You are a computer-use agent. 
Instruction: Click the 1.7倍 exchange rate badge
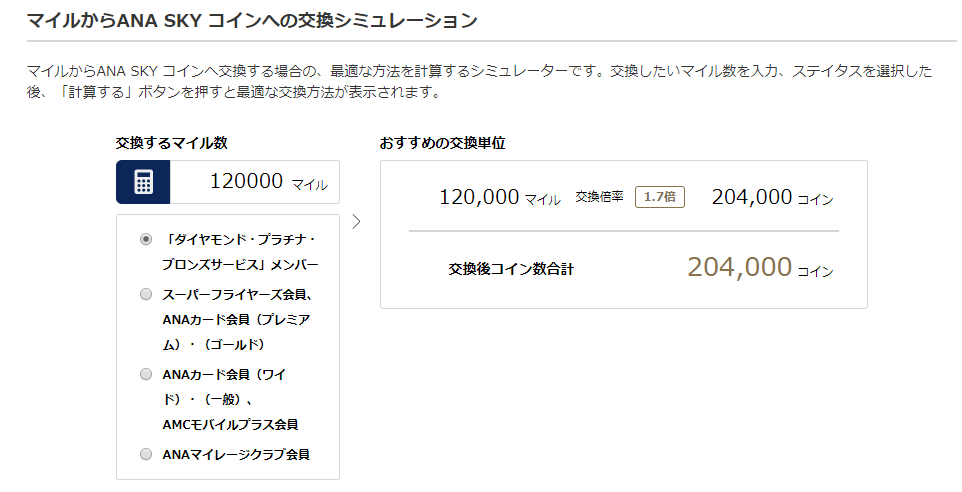point(659,197)
